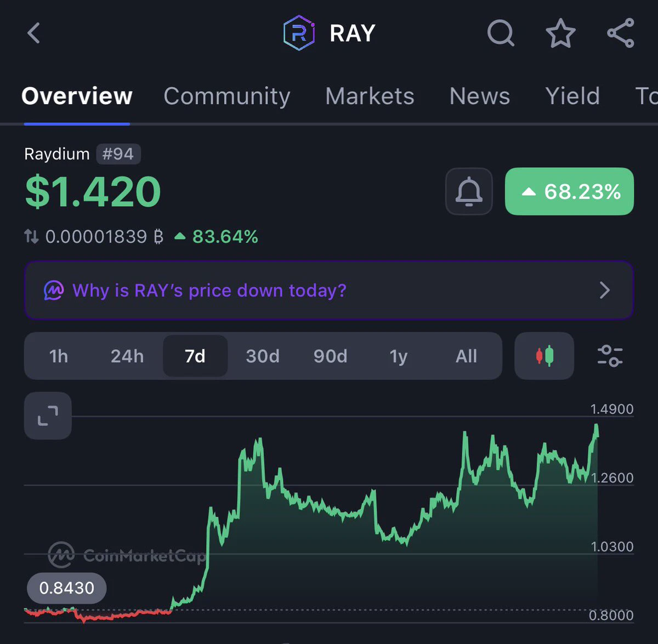Tap the #94 rank badge
The height and width of the screenshot is (644, 658).
point(118,154)
